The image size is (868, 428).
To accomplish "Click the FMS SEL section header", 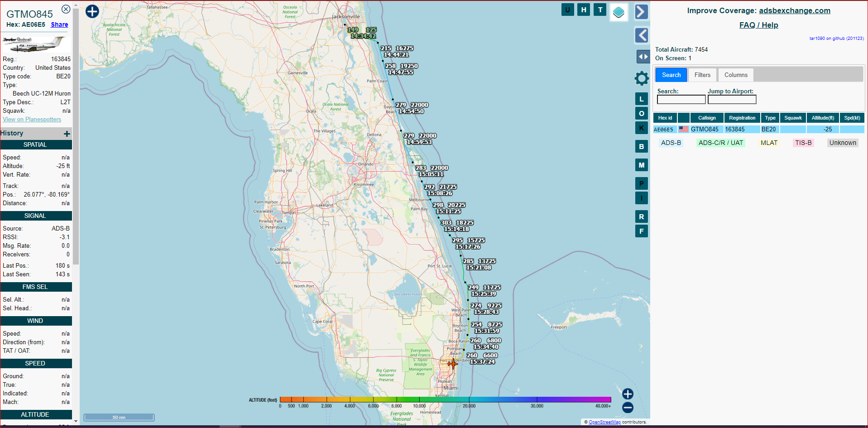I will pos(36,287).
